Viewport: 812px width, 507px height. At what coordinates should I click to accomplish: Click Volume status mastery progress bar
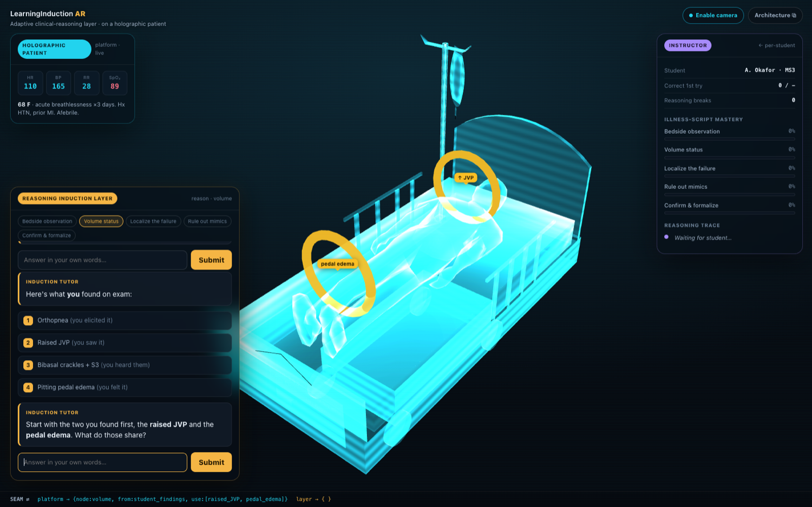[730, 157]
